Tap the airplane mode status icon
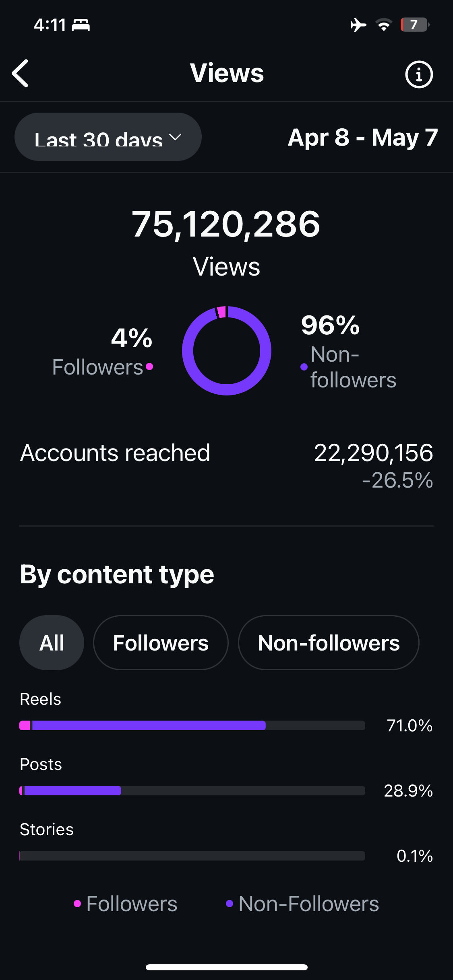 point(358,25)
